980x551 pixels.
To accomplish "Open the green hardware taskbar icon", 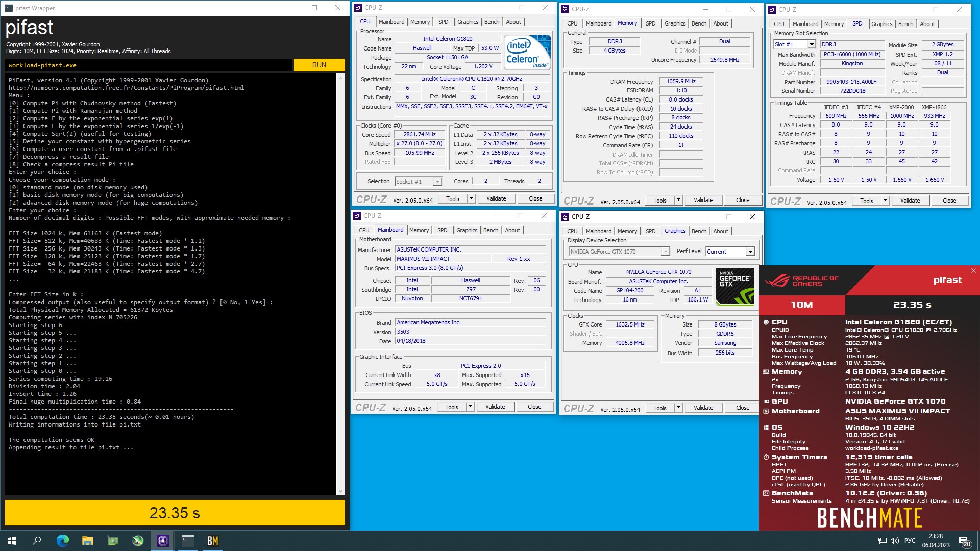I will click(x=113, y=541).
